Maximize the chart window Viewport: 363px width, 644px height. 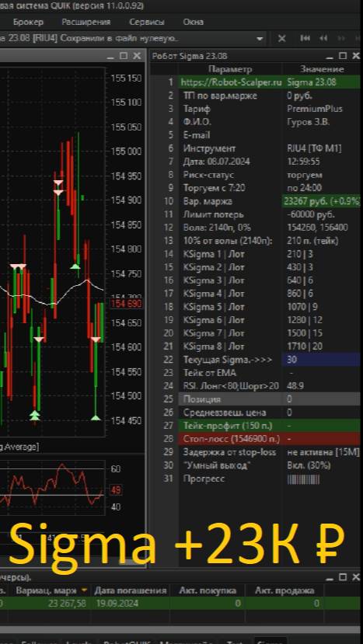(124, 56)
